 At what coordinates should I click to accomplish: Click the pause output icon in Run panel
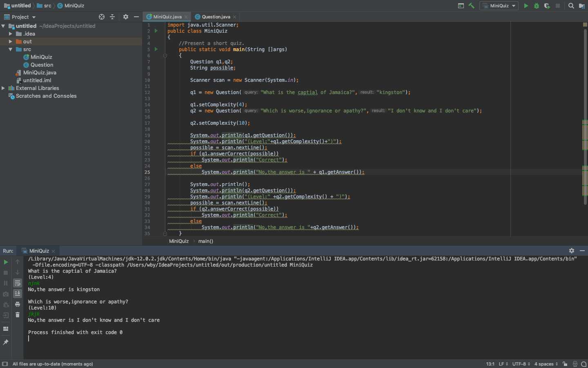[x=6, y=283]
